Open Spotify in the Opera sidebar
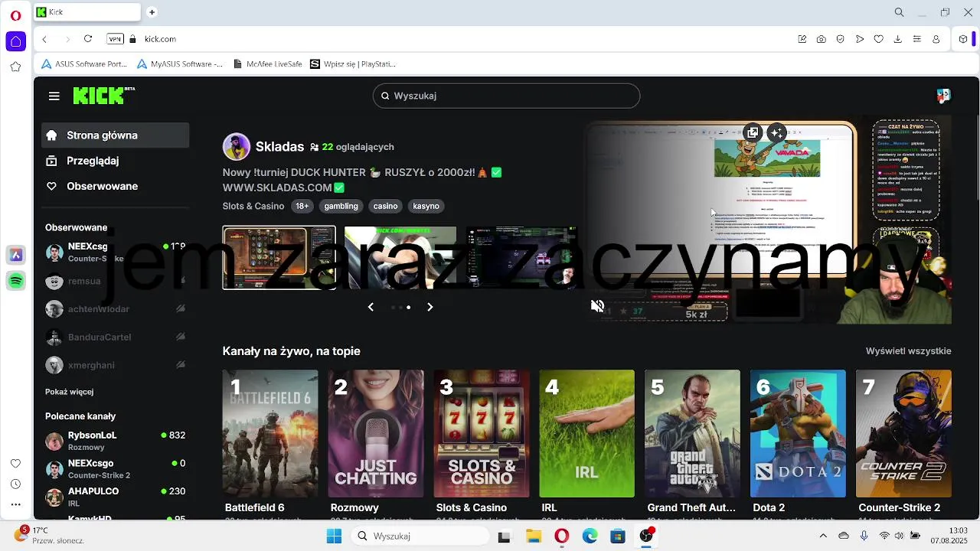 [x=16, y=281]
